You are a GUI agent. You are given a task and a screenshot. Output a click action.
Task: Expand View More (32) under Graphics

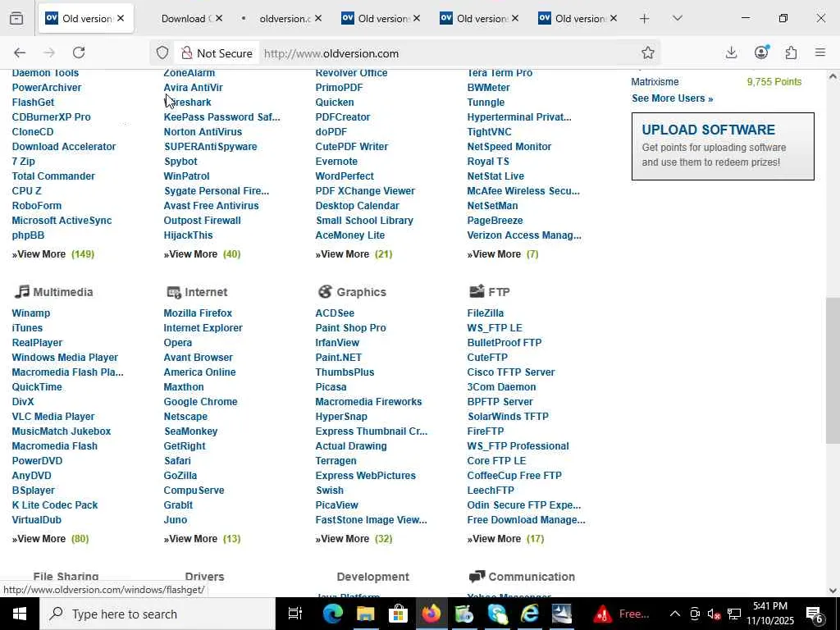tap(354, 538)
